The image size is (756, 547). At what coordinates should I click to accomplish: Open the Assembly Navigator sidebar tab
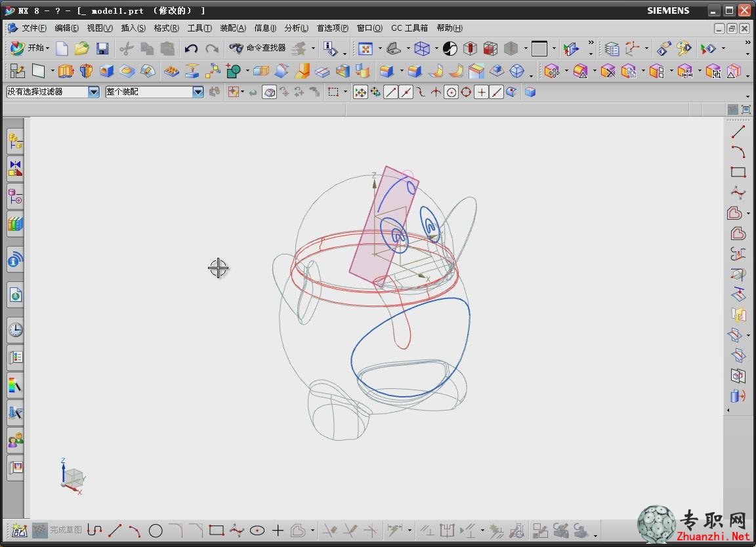pos(16,142)
